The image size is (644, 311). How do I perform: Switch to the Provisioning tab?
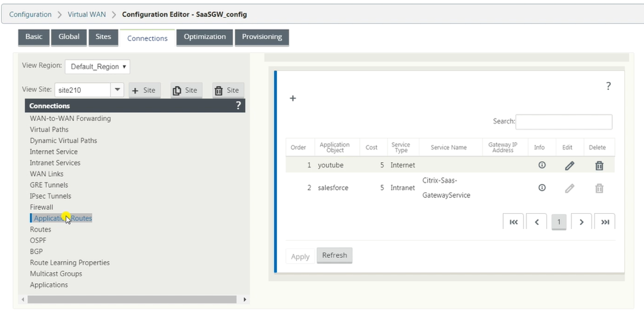262,37
